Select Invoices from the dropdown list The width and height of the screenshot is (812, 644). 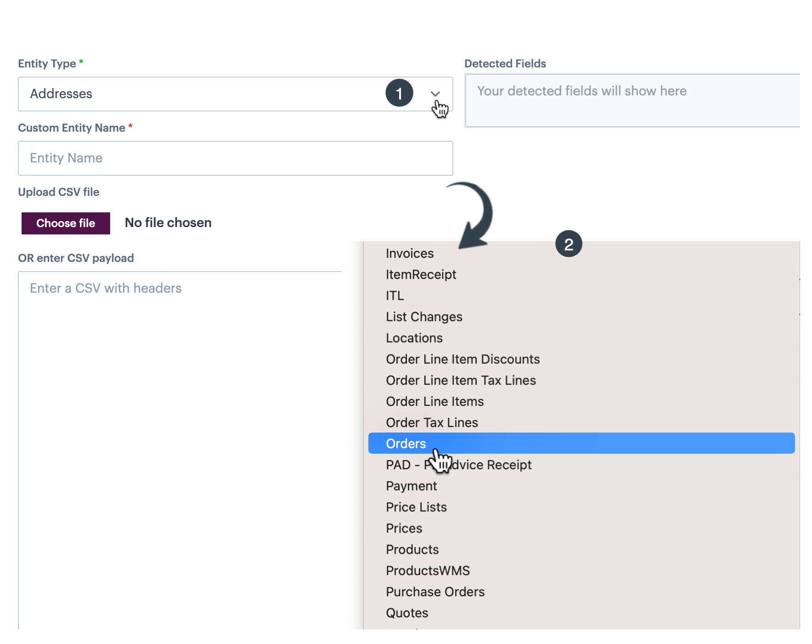410,253
